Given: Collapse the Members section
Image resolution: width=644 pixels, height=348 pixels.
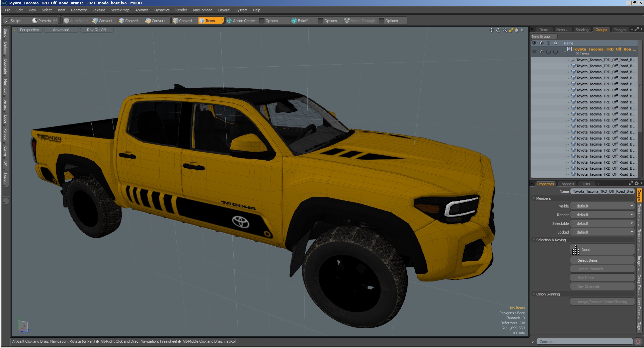Looking at the screenshot, I should 534,198.
